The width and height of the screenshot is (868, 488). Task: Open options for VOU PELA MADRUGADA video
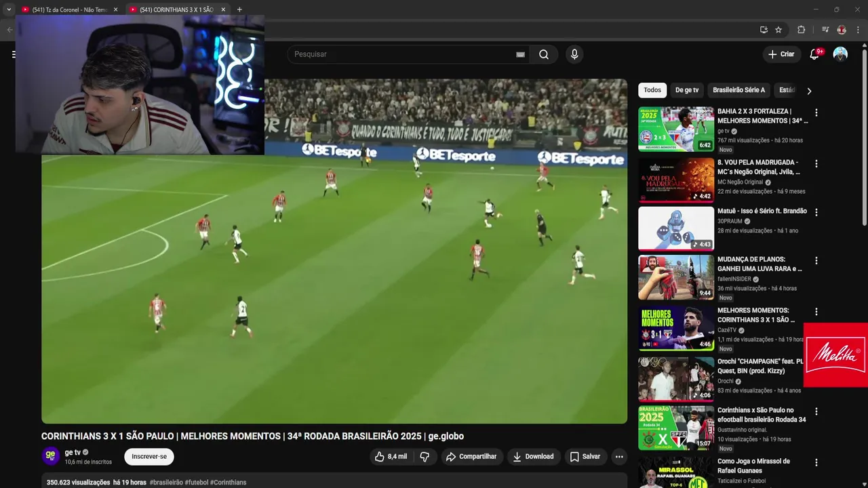coord(816,164)
